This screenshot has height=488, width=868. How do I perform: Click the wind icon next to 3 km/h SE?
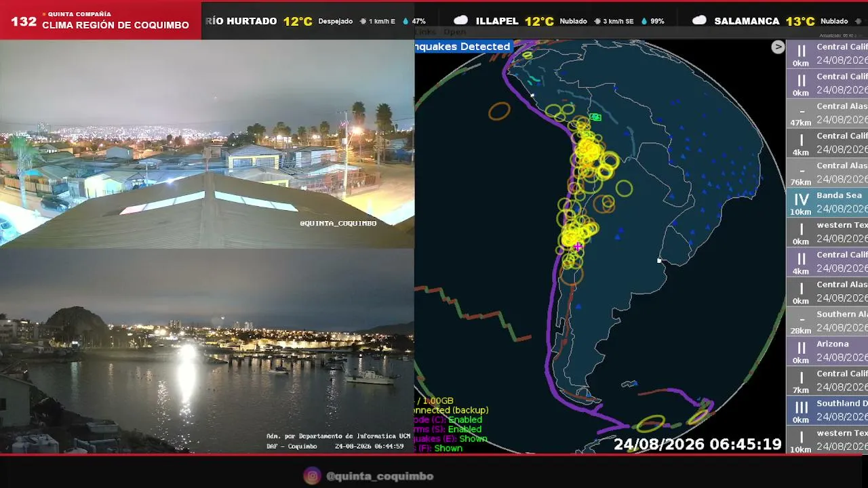click(596, 21)
